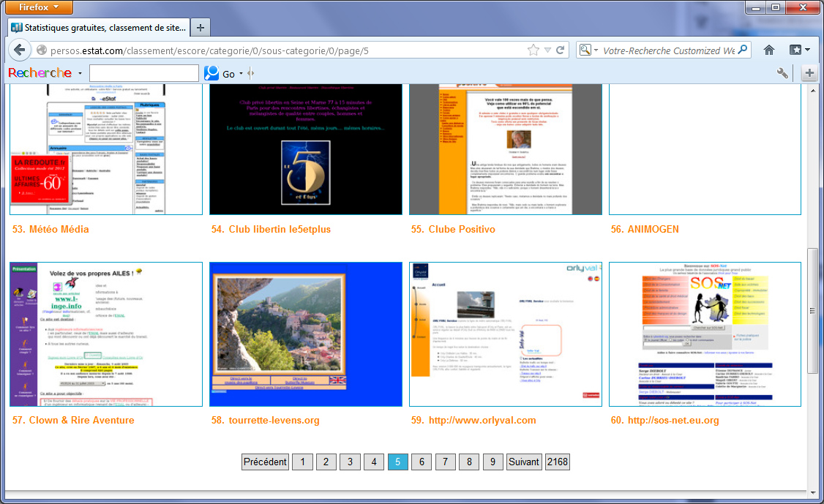Click the Clube Positivo site thumbnail
Image resolution: width=824 pixels, height=504 pixels.
click(506, 149)
